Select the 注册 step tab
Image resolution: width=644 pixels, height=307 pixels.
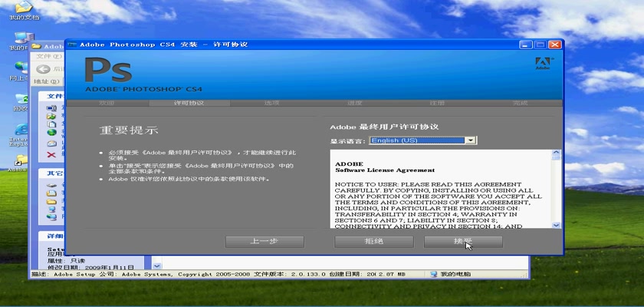point(437,103)
